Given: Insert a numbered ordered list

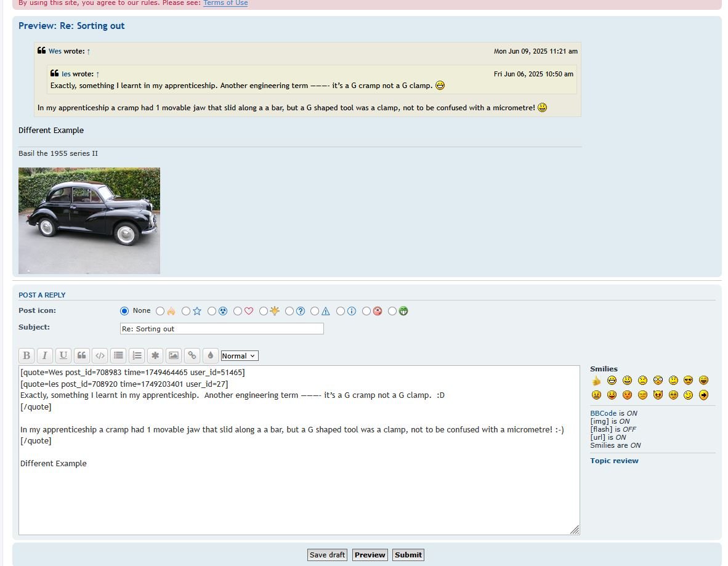Looking at the screenshot, I should pos(137,355).
